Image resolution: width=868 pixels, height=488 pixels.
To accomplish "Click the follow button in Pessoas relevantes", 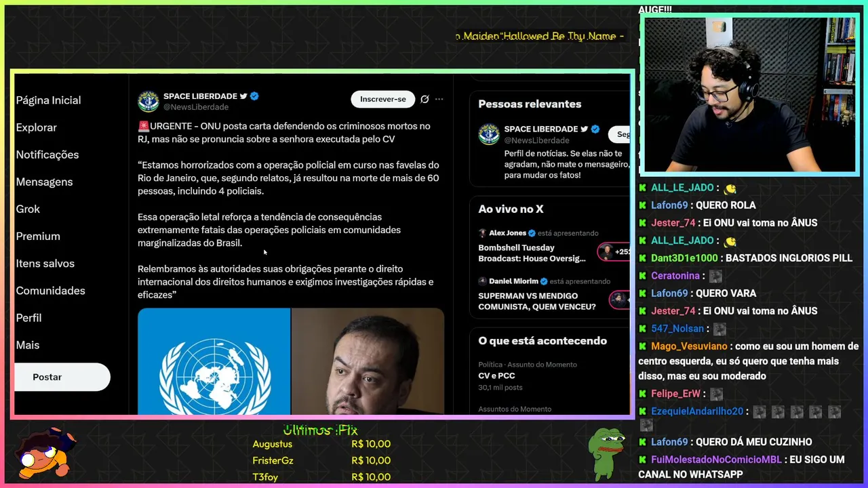I will [619, 134].
